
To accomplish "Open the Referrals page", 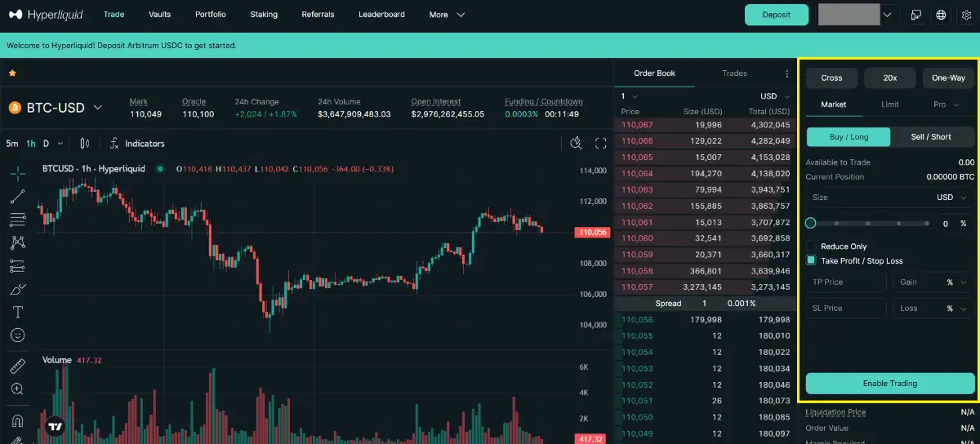I will click(x=318, y=15).
